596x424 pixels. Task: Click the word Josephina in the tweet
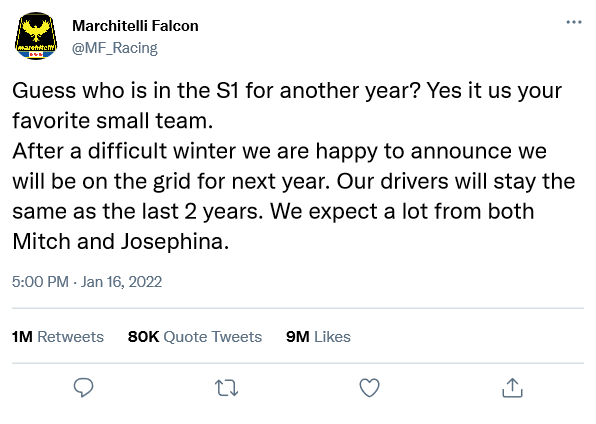175,241
